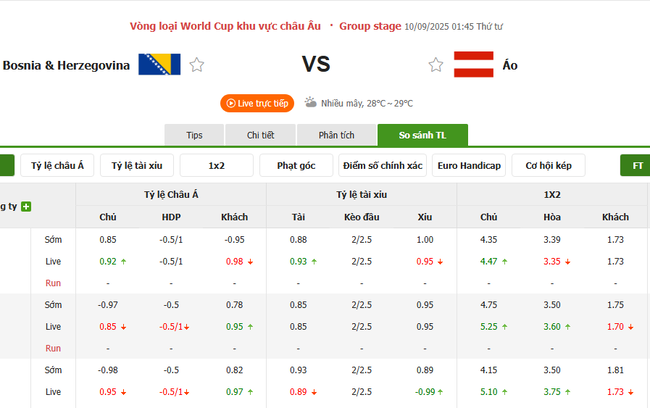Favorite Bosnia & Herzegovina with the star
This screenshot has width=650, height=408.
point(197,65)
